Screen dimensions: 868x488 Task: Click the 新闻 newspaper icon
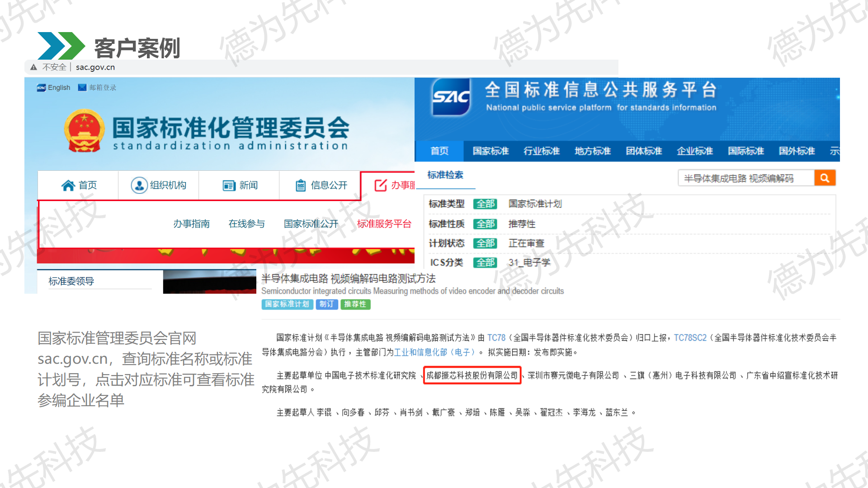[x=229, y=186]
